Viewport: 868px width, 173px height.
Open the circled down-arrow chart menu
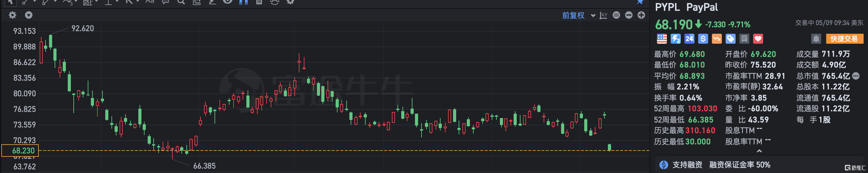(x=29, y=15)
